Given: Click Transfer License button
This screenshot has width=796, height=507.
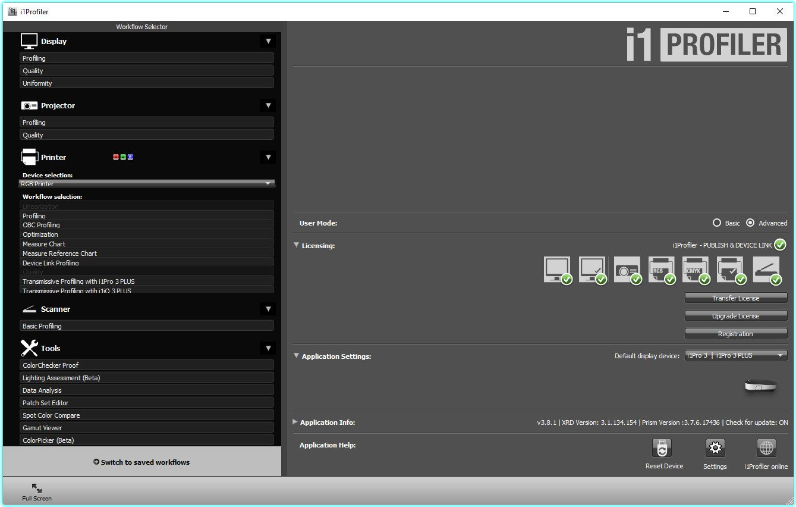Looking at the screenshot, I should pos(736,298).
